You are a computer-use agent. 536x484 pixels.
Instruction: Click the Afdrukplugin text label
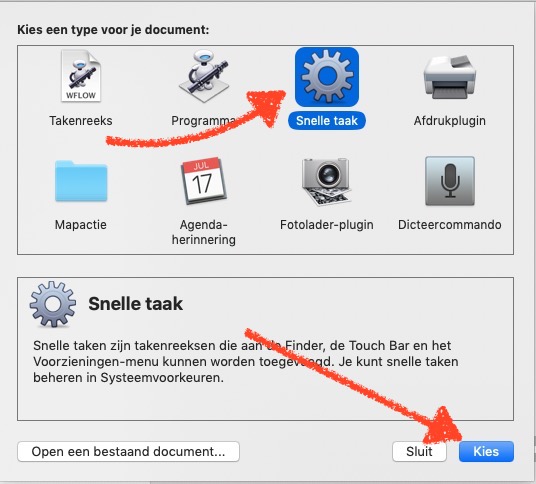tap(450, 121)
